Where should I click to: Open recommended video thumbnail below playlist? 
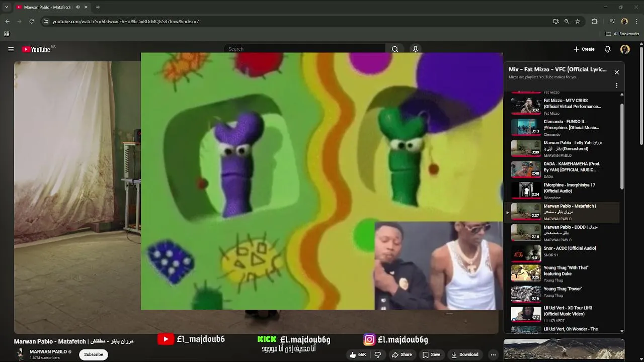[x=564, y=350]
